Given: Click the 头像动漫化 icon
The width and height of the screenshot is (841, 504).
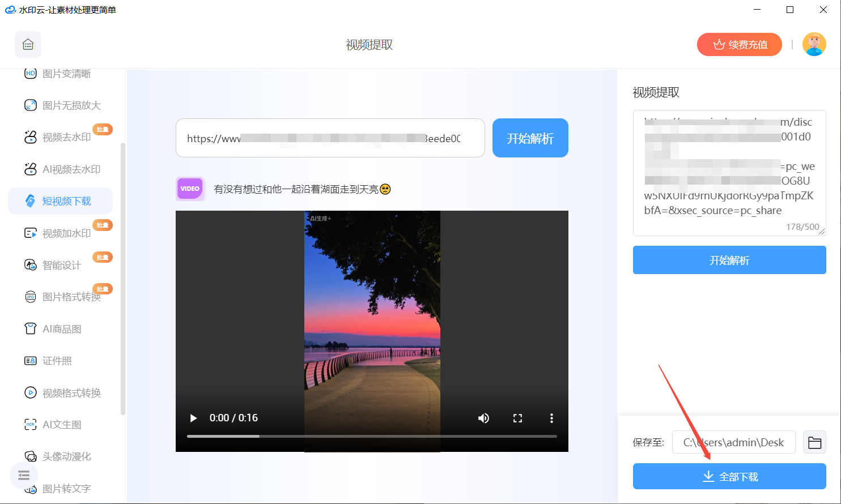Looking at the screenshot, I should [x=31, y=456].
